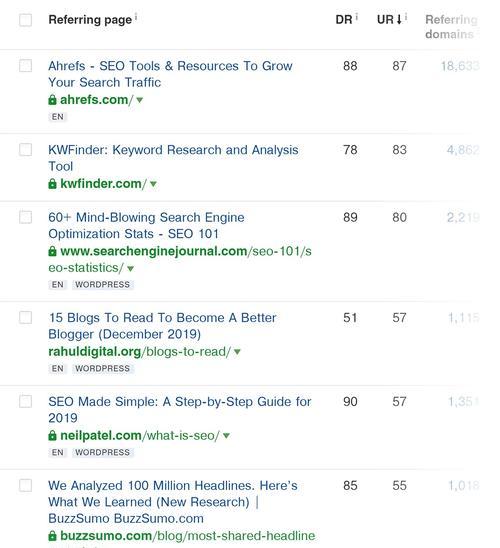Sort by the DR column header

[344, 20]
